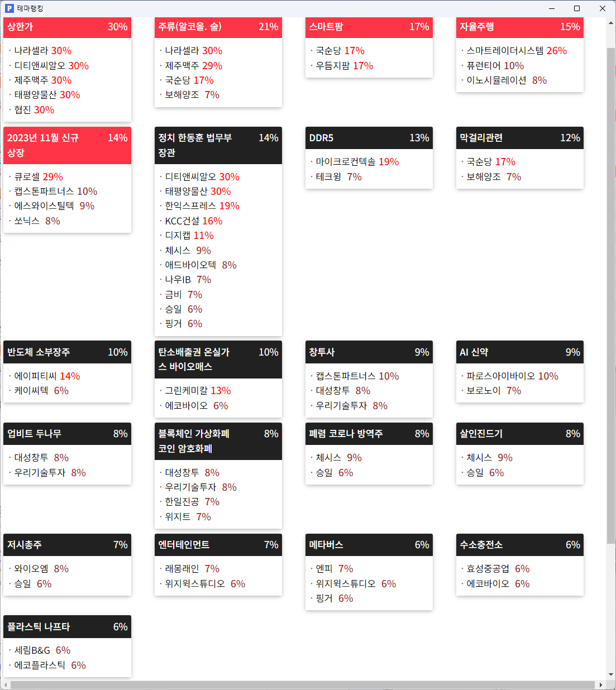Click the horizontal scrollbar thumb

pyautogui.click(x=302, y=685)
